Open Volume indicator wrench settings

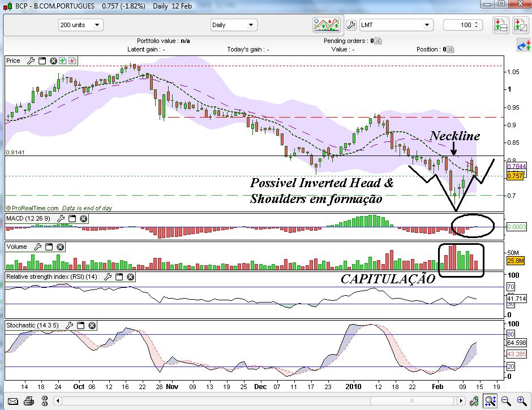pyautogui.click(x=38, y=247)
